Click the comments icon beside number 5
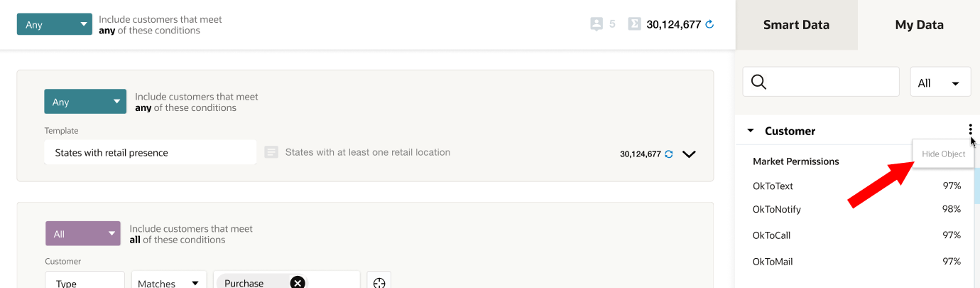Image resolution: width=980 pixels, height=288 pixels. pyautogui.click(x=597, y=24)
